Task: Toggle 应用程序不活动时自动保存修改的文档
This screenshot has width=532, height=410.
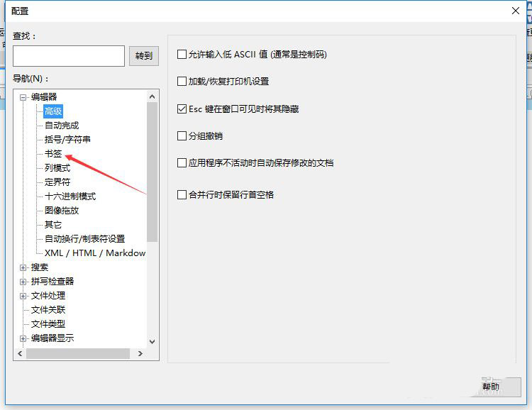Action: tap(182, 163)
